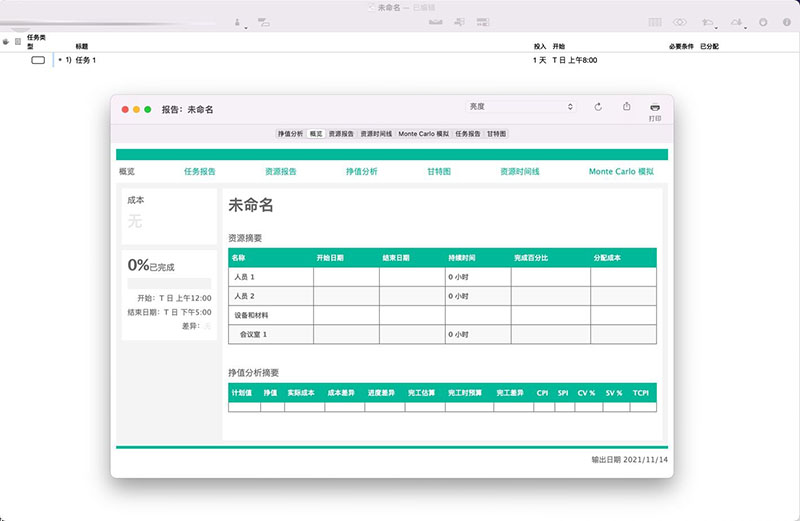Click the 计划值 header in earned value table

[242, 393]
